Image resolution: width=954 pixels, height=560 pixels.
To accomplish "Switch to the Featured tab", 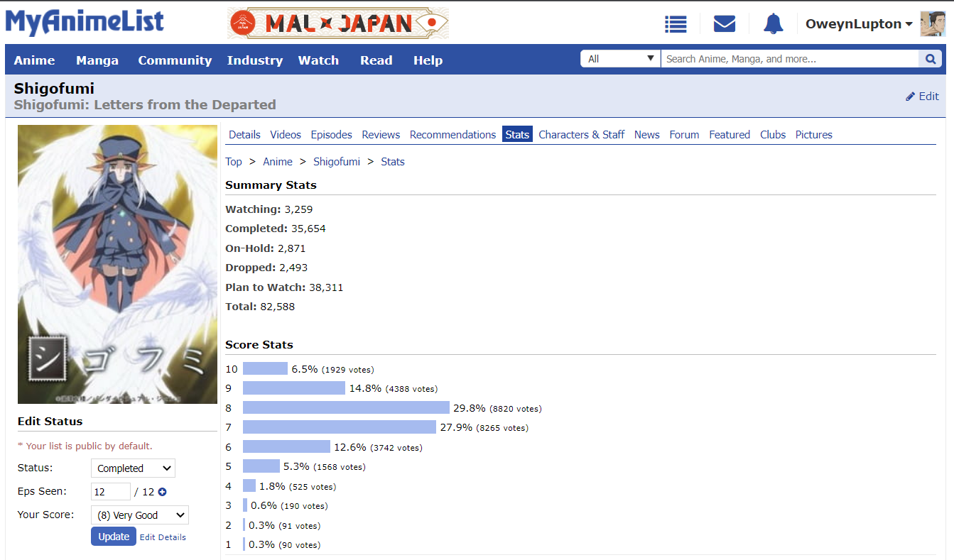I will point(730,135).
